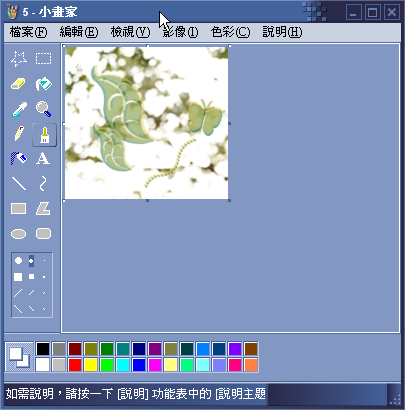The image size is (405, 410).
Task: Close the 小畫家 window
Action: coord(392,12)
